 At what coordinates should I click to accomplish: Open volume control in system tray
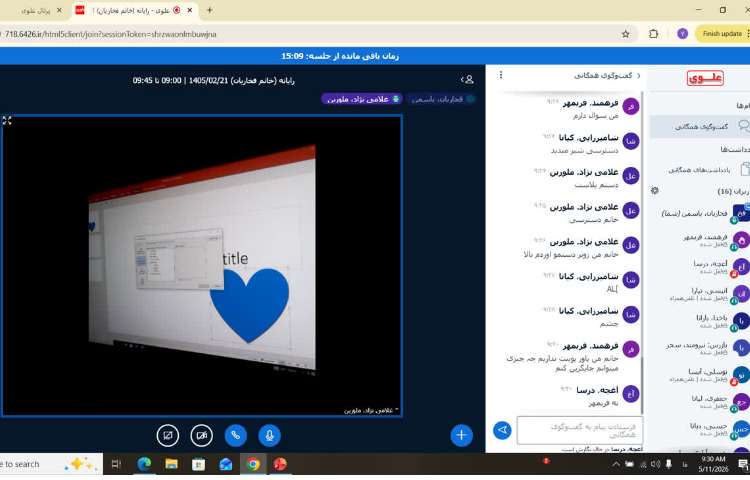[656, 464]
